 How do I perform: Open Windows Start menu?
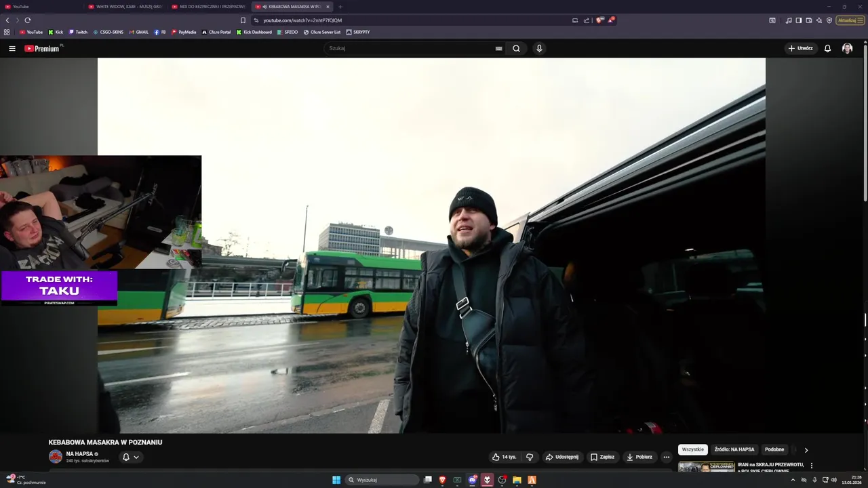[x=336, y=480]
